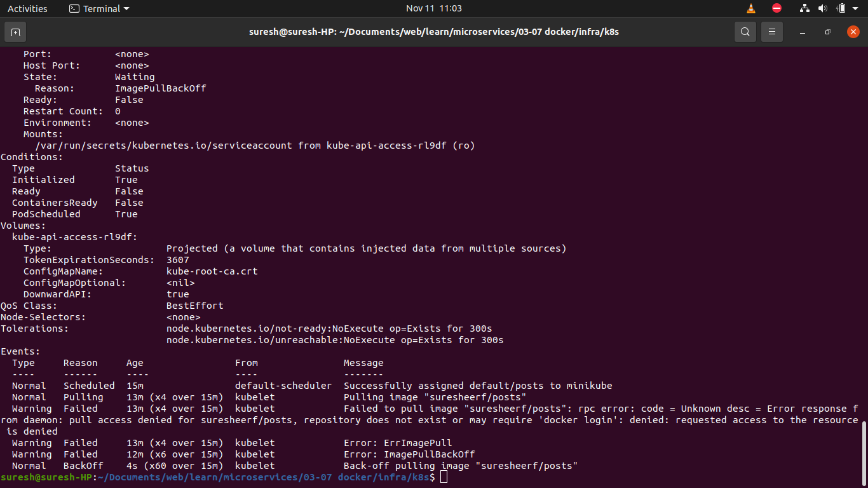This screenshot has width=868, height=488.
Task: Click the Host Port label
Action: coord(52,65)
